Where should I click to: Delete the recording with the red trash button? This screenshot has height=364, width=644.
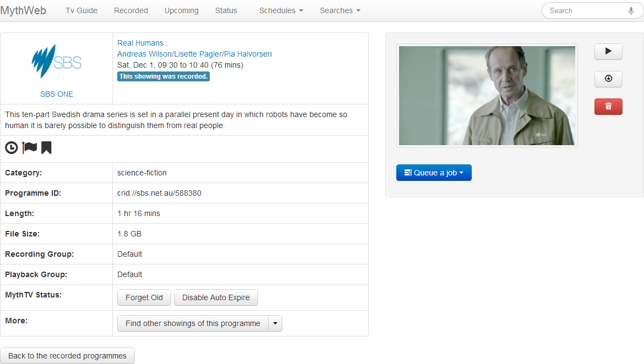tap(608, 107)
